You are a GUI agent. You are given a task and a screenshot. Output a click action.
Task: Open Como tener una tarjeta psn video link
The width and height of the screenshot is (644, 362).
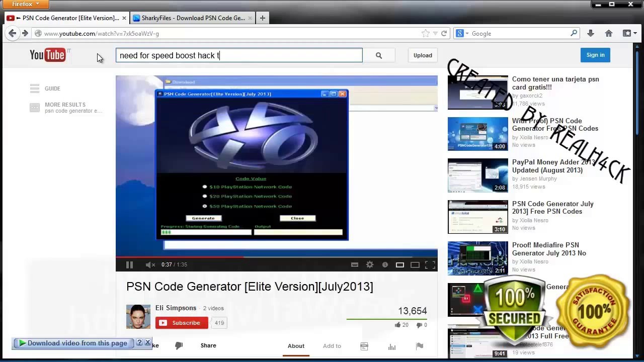(x=555, y=83)
